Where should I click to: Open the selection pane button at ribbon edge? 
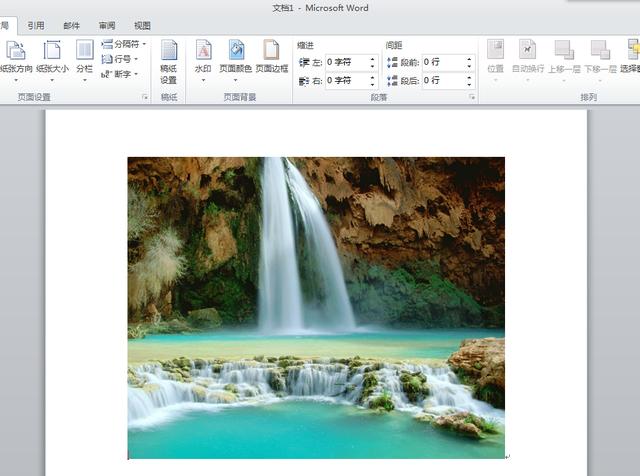tap(632, 57)
